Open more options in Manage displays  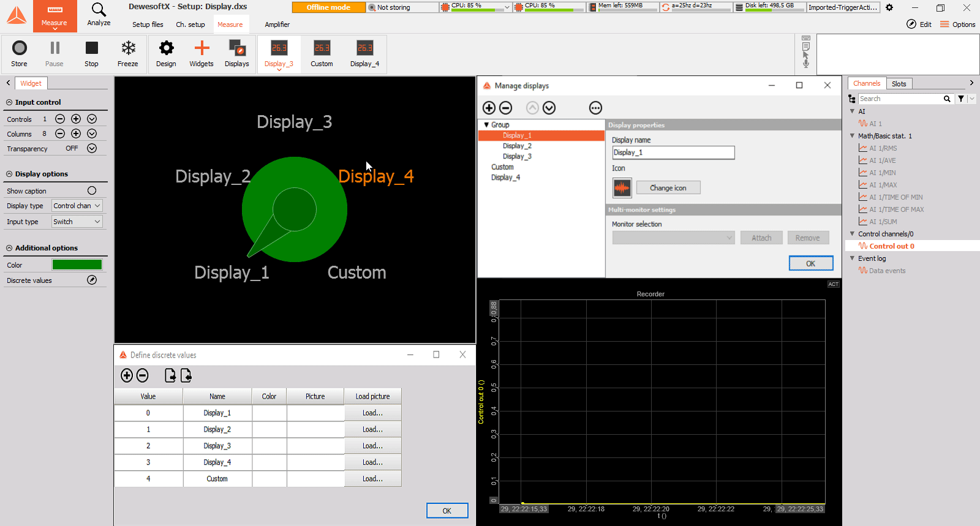(595, 108)
